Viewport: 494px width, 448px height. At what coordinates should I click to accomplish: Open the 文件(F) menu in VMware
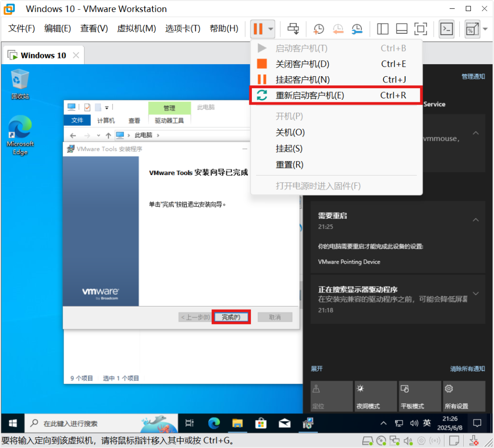coord(21,28)
